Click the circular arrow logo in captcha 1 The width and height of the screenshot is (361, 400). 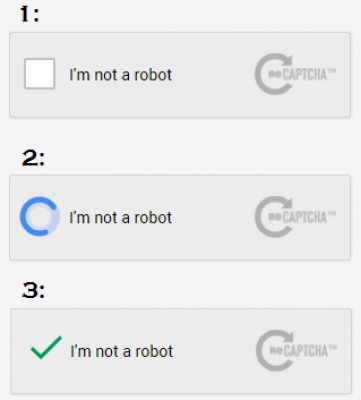(x=274, y=74)
